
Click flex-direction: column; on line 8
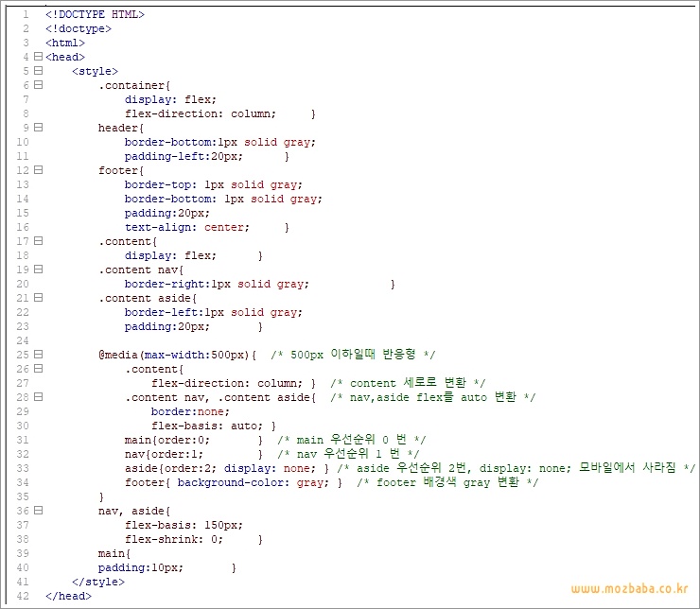point(201,113)
